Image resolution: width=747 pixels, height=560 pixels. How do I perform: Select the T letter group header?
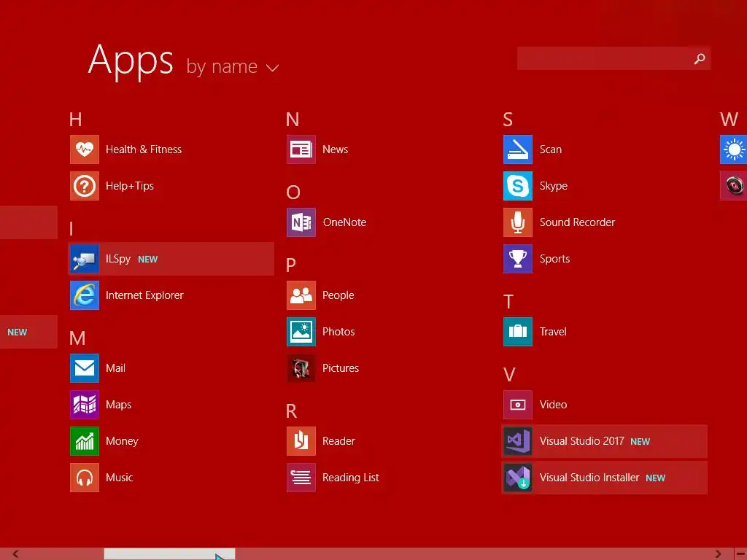[508, 301]
